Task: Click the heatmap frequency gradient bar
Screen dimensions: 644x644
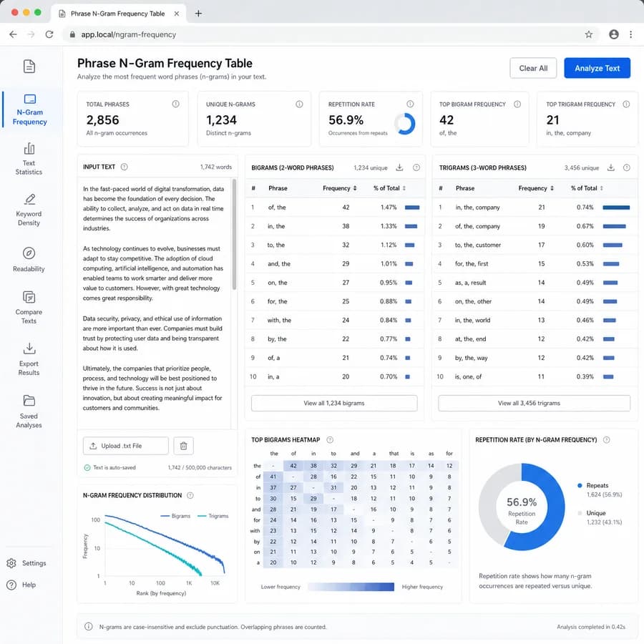Action: click(351, 587)
